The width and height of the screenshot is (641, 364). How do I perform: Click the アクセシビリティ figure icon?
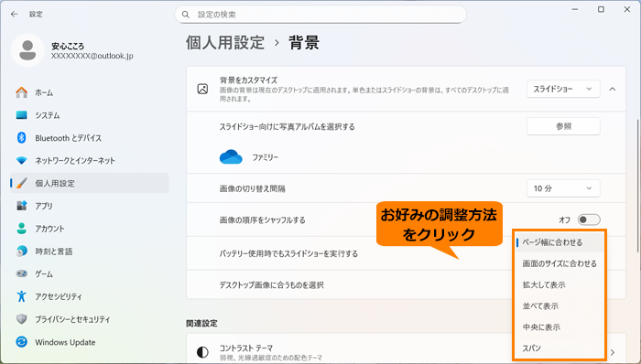[22, 295]
